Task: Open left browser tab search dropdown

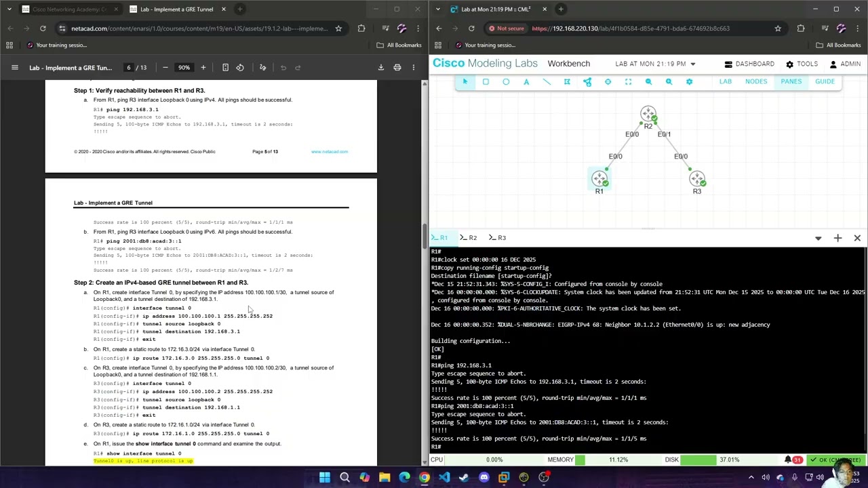Action: [x=9, y=9]
